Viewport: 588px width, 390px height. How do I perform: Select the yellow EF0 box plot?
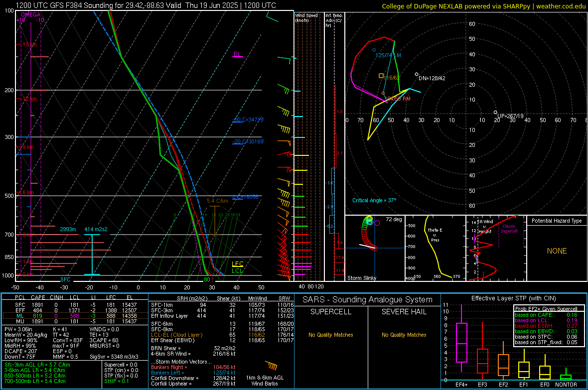[x=545, y=373]
